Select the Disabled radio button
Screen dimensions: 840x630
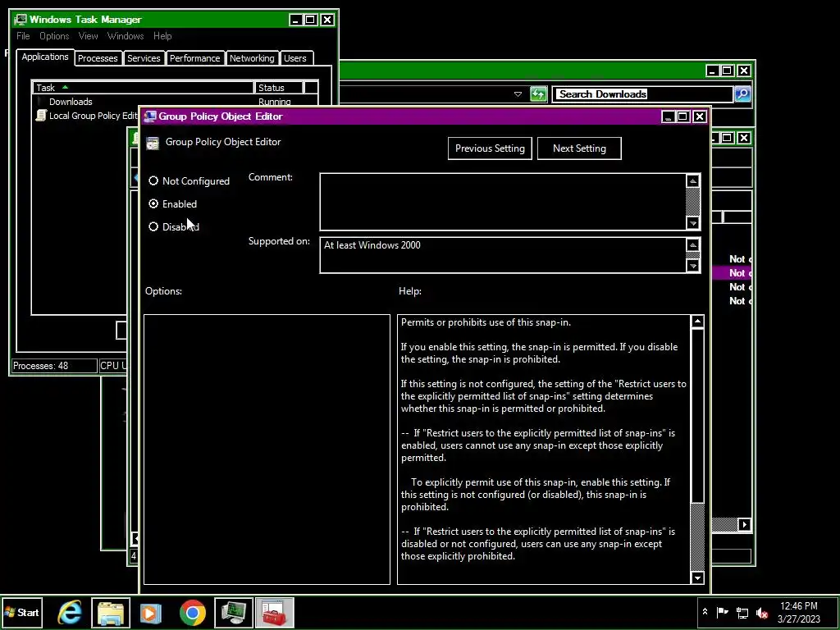(x=153, y=226)
